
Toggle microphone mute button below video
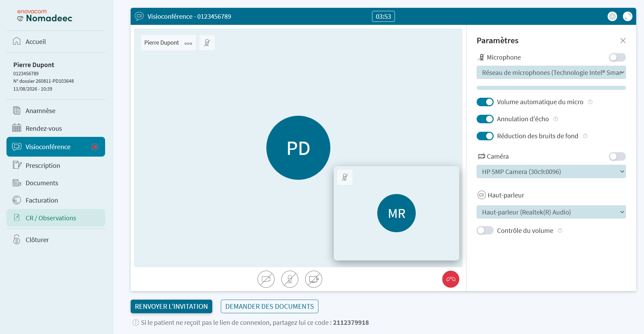point(290,279)
